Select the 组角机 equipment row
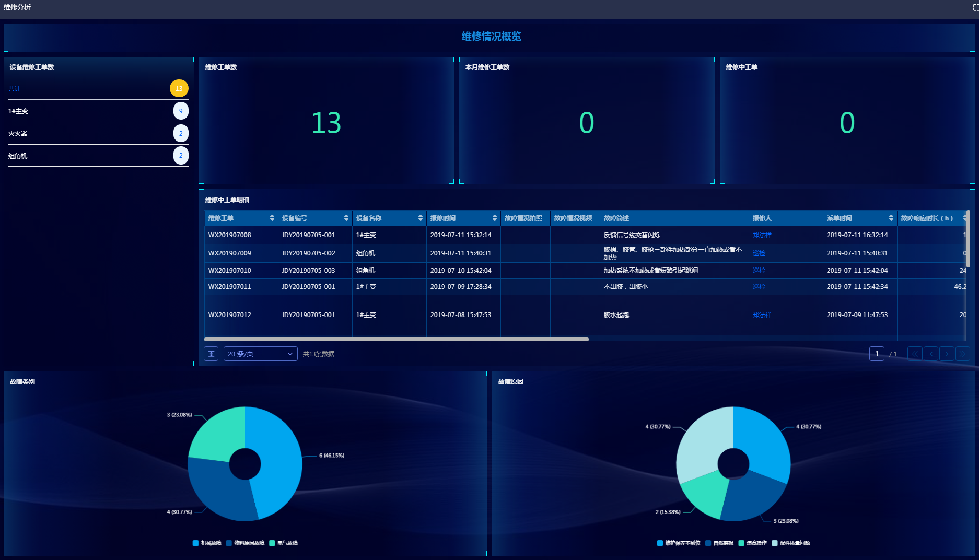 [98, 156]
